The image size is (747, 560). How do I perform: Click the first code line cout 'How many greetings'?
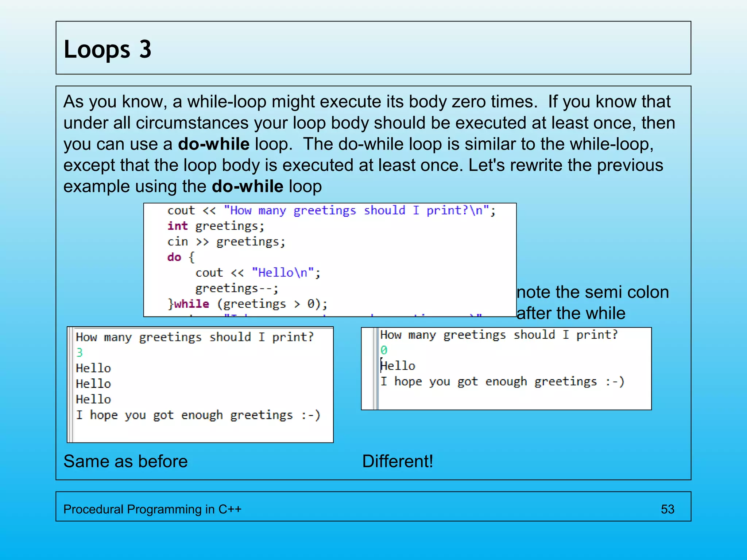[x=332, y=210]
